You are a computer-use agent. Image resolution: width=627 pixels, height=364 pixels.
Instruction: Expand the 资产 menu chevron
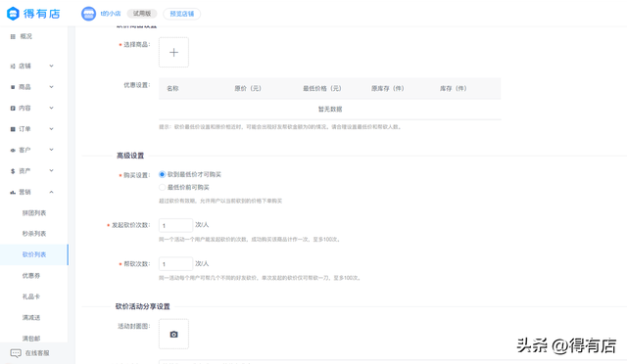pos(51,171)
